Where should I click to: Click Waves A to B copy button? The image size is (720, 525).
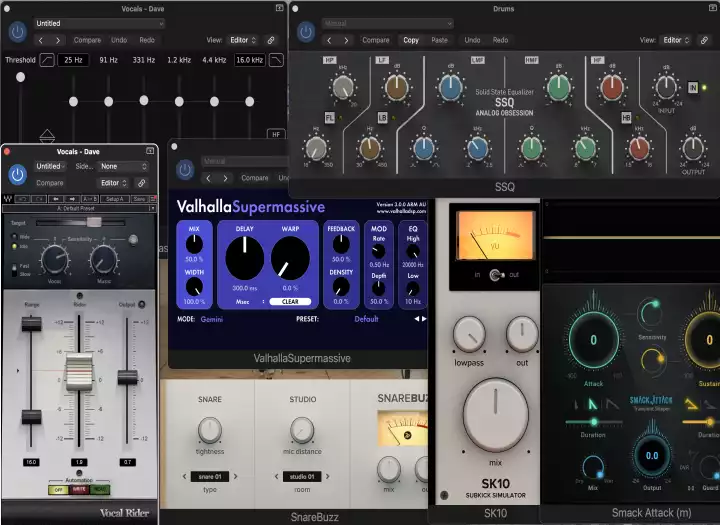pos(90,199)
